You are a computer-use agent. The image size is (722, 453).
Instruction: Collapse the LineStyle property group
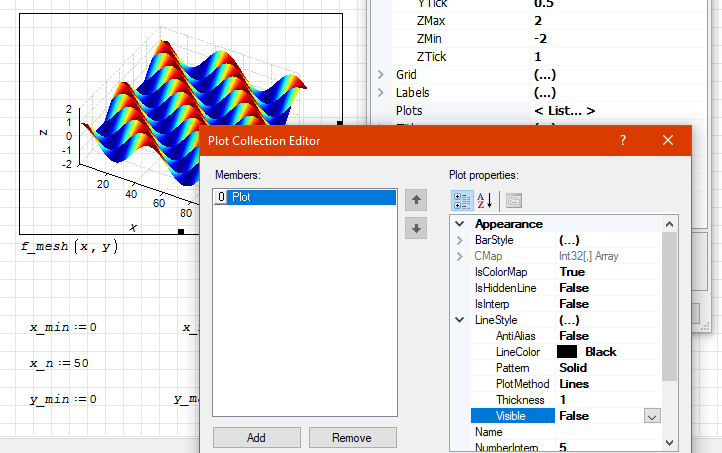(x=460, y=320)
